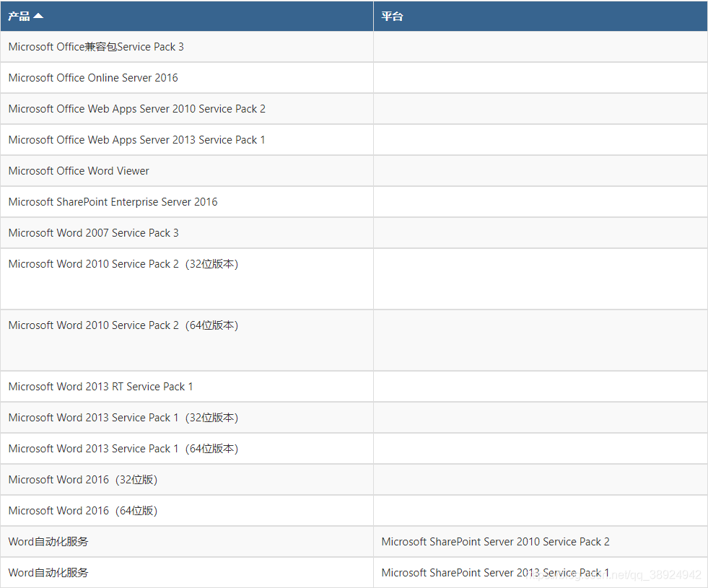Image resolution: width=708 pixels, height=588 pixels.
Task: Select Microsoft Word 2016 (64位版)
Action: pyautogui.click(x=83, y=511)
